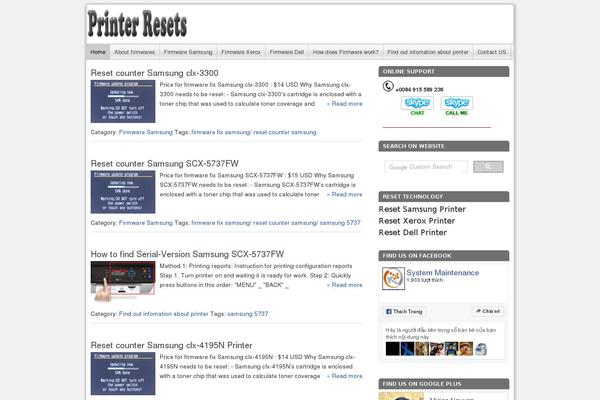This screenshot has height=400, width=600.
Task: Select Firmware Dell menu item
Action: (x=287, y=52)
